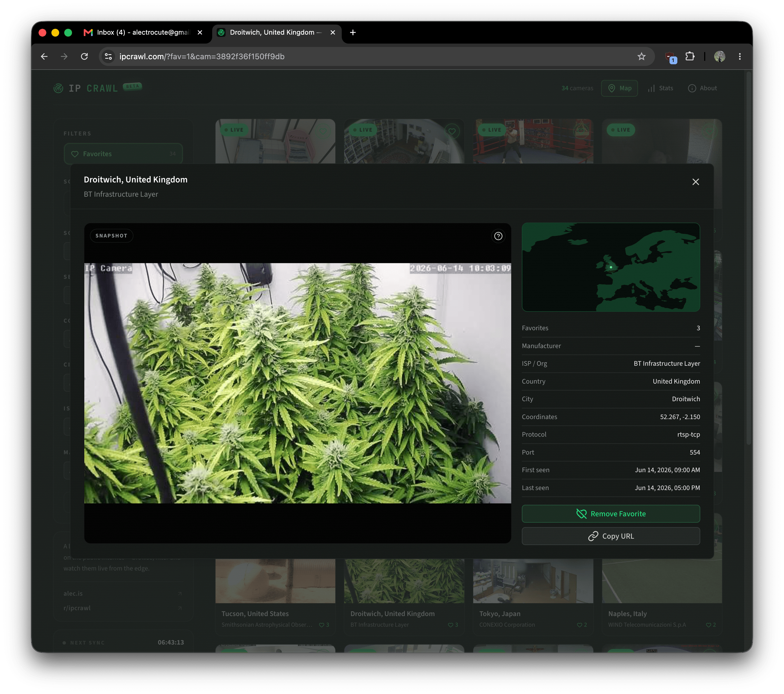Open the Tokyo, Japan camera card
784x694 pixels.
coord(533,596)
